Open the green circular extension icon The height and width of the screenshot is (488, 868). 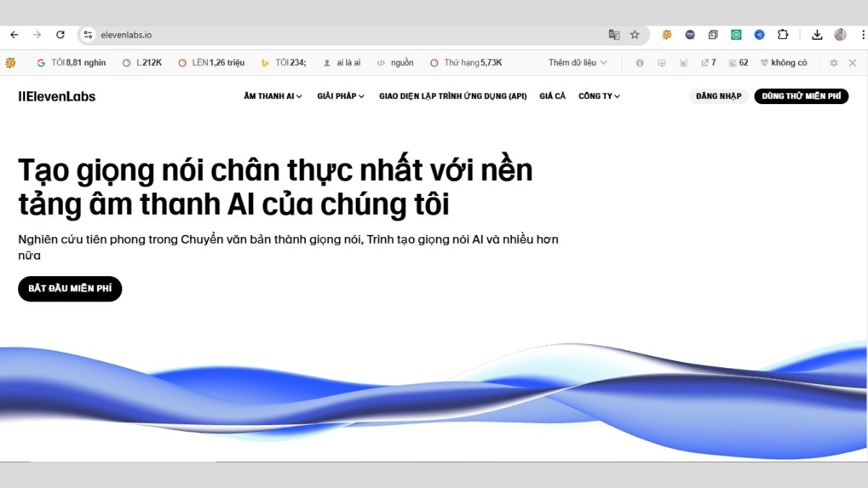click(736, 35)
